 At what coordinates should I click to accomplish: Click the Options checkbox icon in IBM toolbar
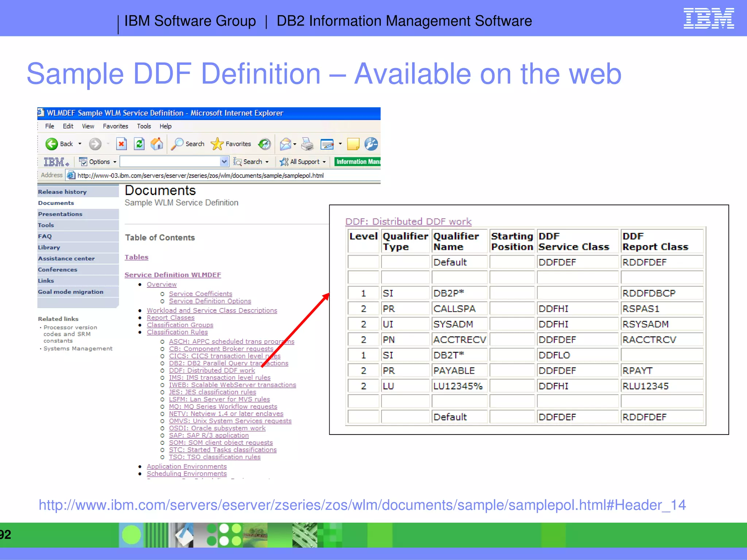click(83, 162)
